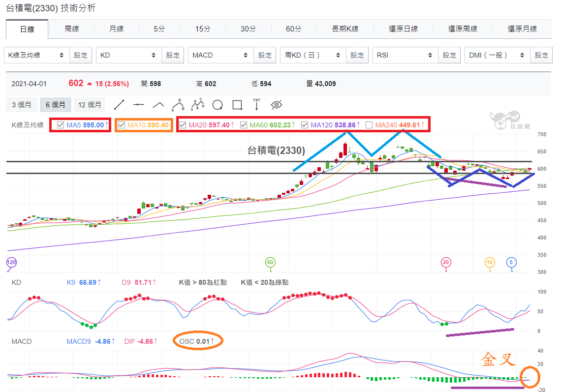The width and height of the screenshot is (561, 392).
Task: Select the horizontal line drawing tool
Action: [x=138, y=105]
